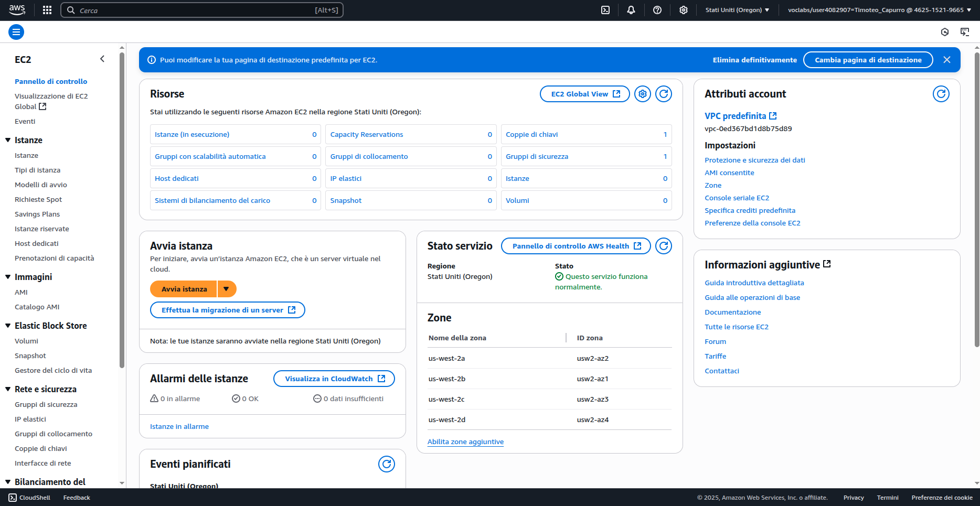Open Gruppi di sicurezza resource tile
This screenshot has width=980, height=506.
coord(587,156)
